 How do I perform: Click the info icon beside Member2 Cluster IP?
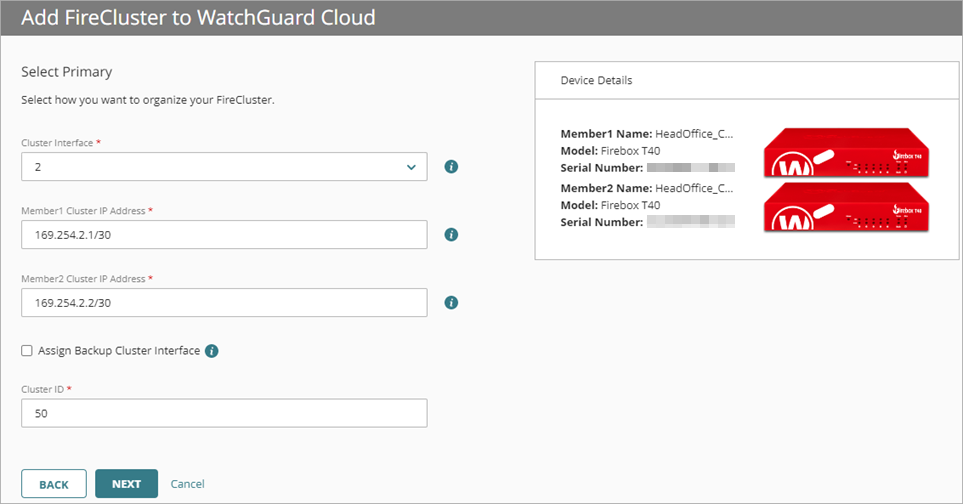451,302
